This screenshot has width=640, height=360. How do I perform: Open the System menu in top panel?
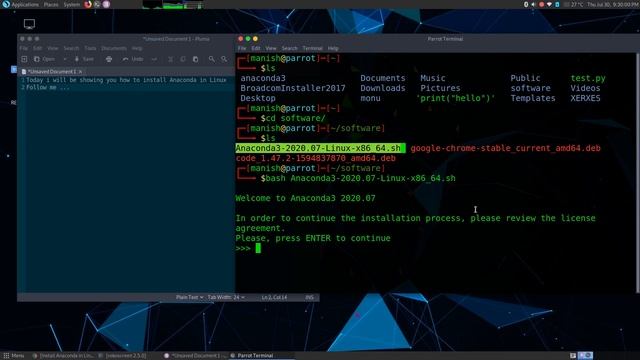pyautogui.click(x=72, y=4)
